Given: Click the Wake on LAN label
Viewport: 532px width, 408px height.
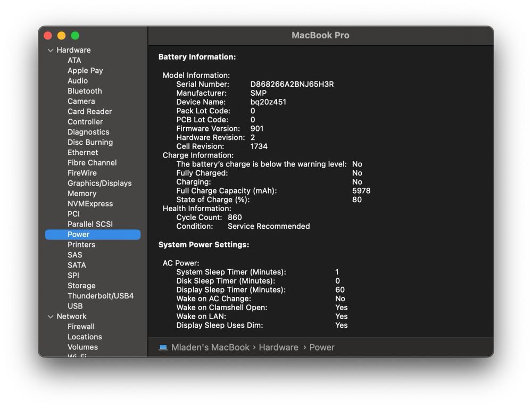Looking at the screenshot, I should pos(201,317).
